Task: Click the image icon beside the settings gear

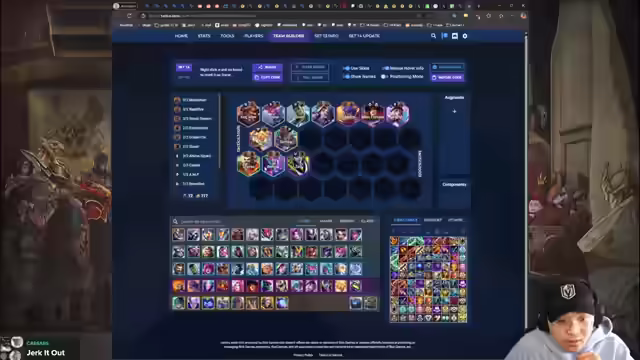Action: (455, 36)
